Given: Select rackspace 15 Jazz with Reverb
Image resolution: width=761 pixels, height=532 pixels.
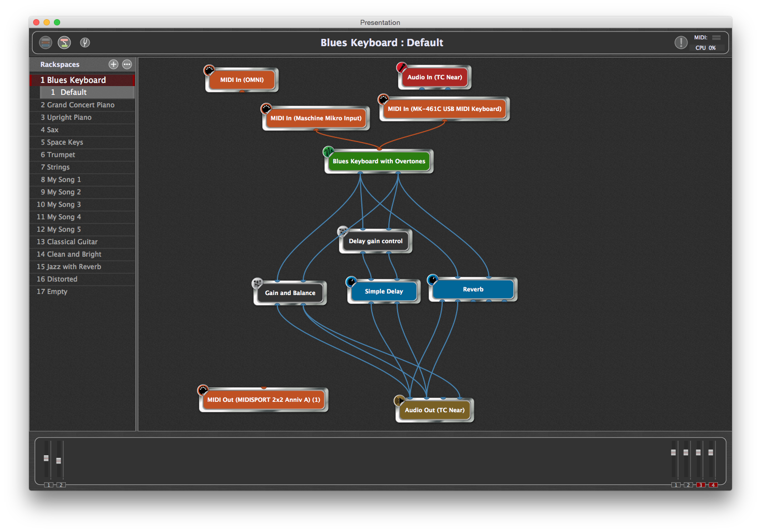Looking at the screenshot, I should 82,267.
